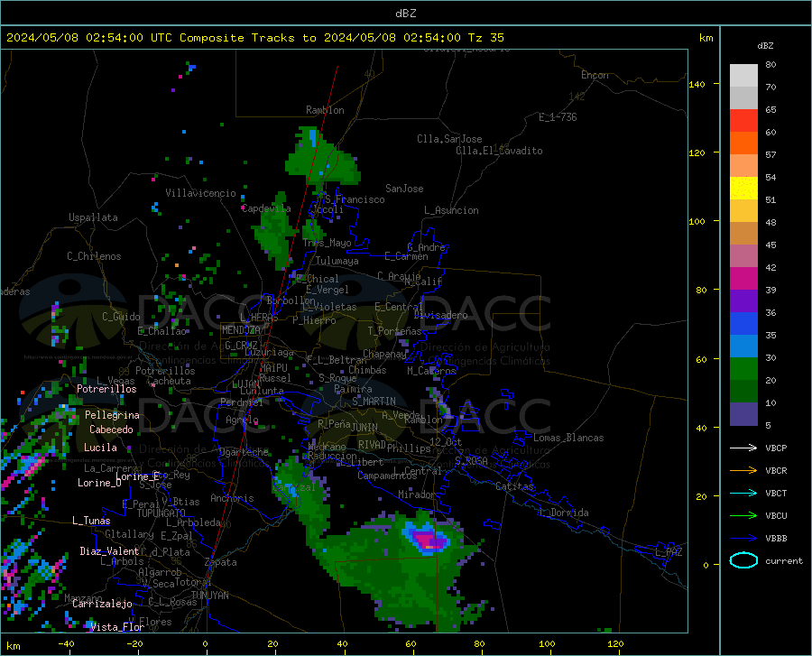Click the S_MARTIN map label

point(374,402)
